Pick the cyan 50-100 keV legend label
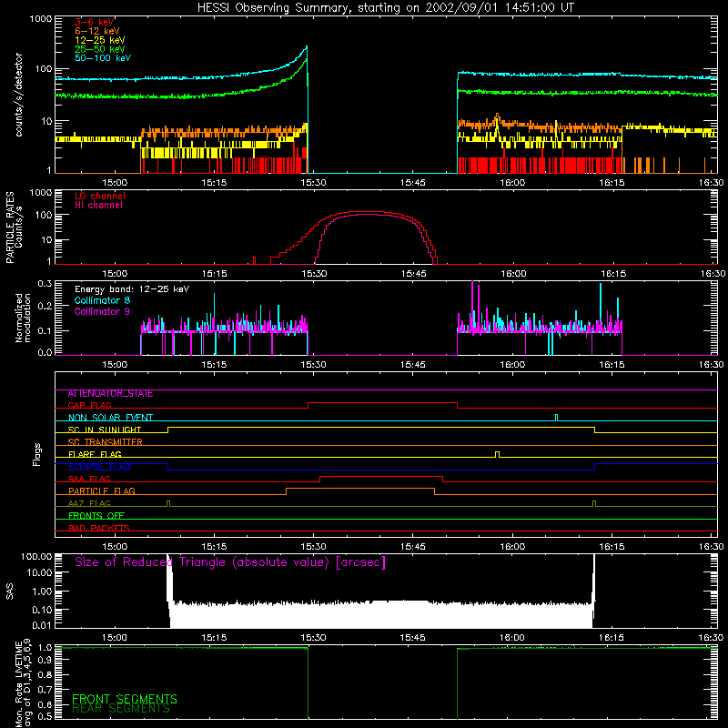728x728 pixels. (x=103, y=58)
